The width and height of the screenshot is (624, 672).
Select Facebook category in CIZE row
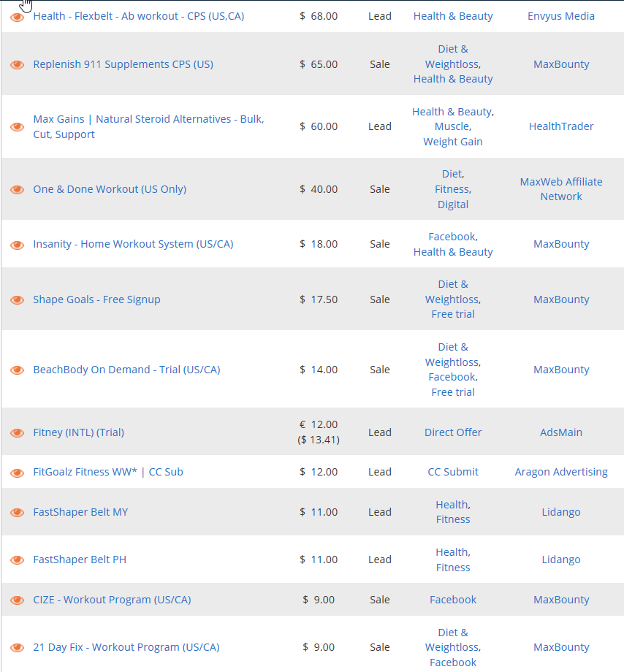point(453,600)
